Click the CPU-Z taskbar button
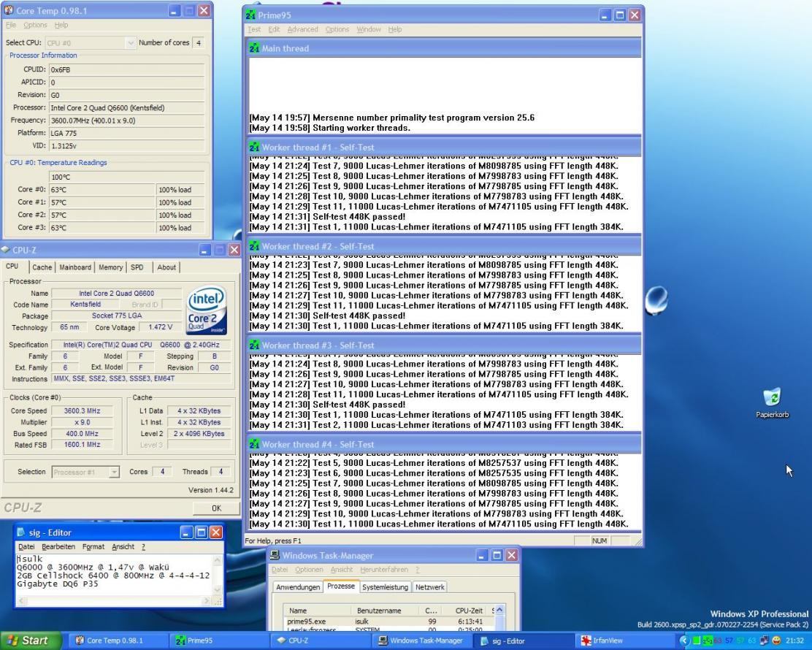The height and width of the screenshot is (650, 812). coord(320,641)
